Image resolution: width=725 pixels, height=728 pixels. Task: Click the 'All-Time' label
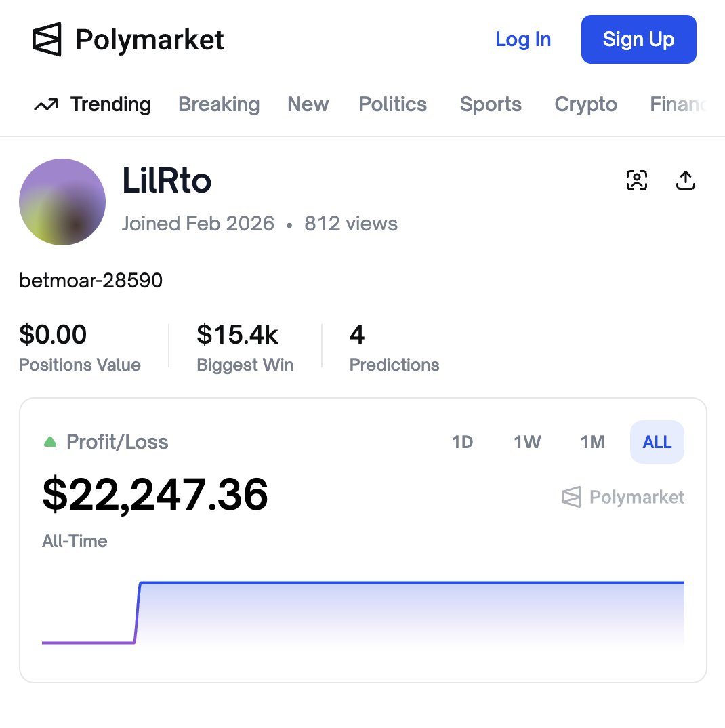coord(75,541)
